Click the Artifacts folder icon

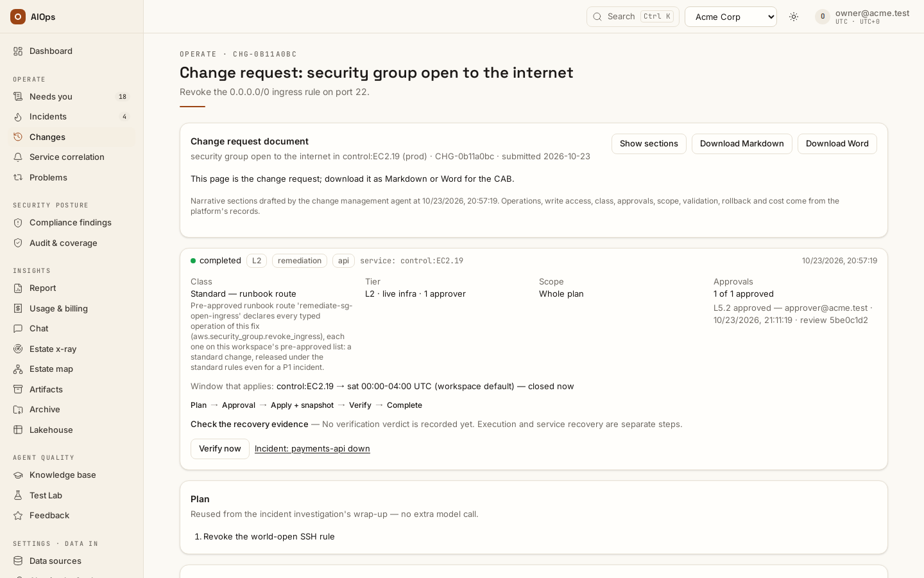coord(18,390)
